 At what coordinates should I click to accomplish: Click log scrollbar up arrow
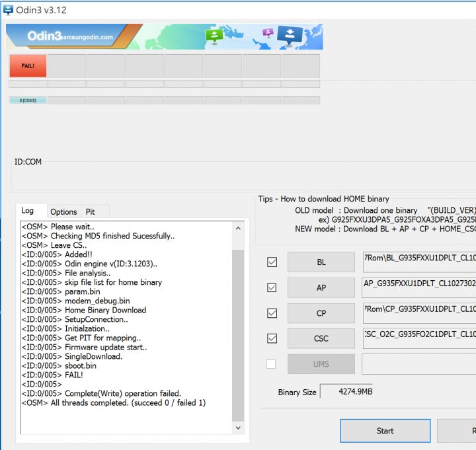tap(238, 228)
